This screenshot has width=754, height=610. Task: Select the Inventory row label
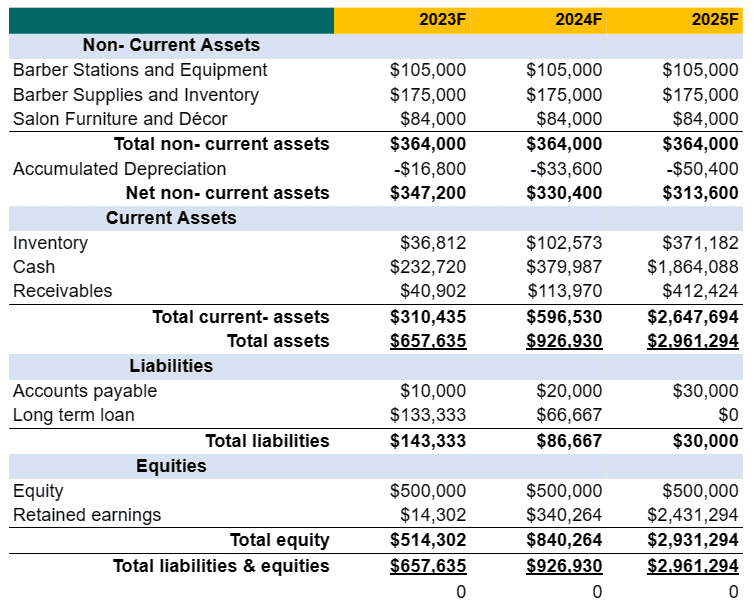point(50,243)
